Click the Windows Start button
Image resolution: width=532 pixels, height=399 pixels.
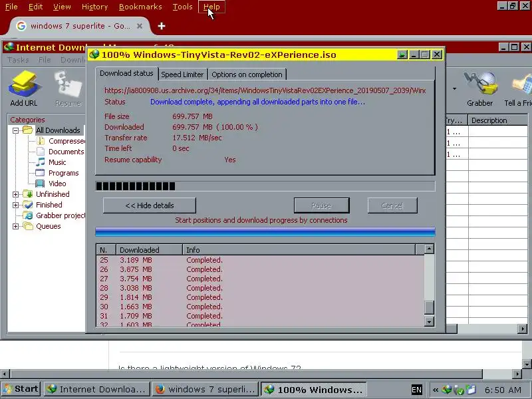pyautogui.click(x=21, y=389)
